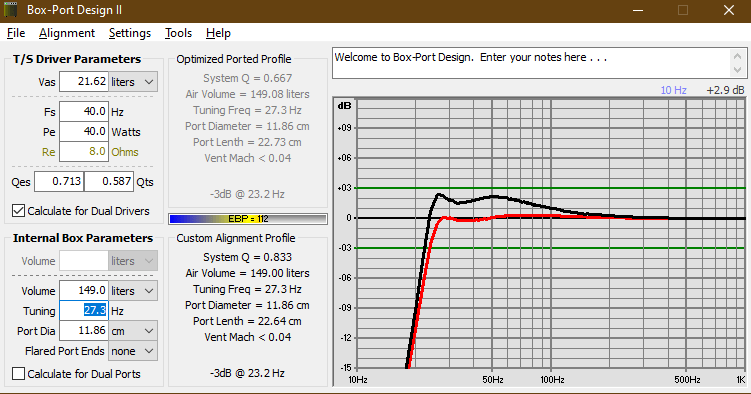Click the 50Hz label on graph axis
Image resolution: width=751 pixels, height=394 pixels.
tap(493, 380)
